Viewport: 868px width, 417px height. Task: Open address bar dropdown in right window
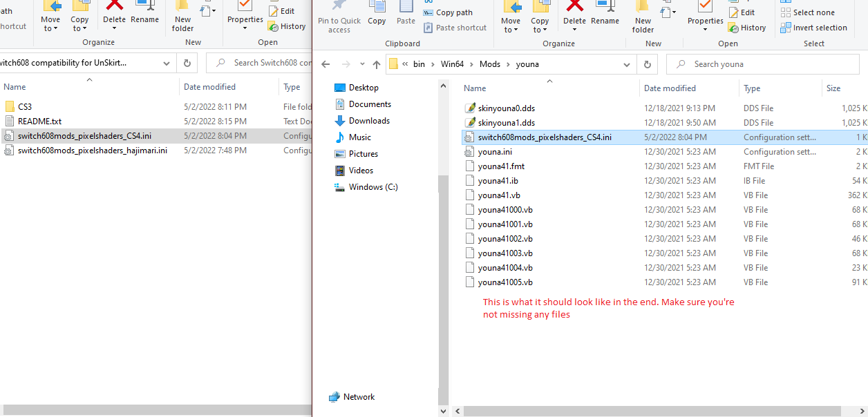point(628,64)
